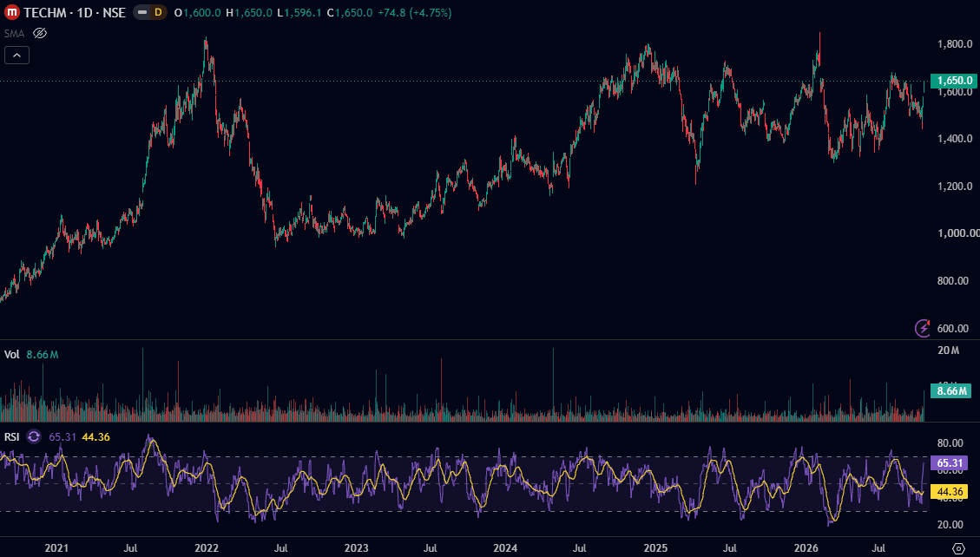Viewport: 980px width, 557px height.
Task: Click the 2022 label on time axis
Action: 207,548
